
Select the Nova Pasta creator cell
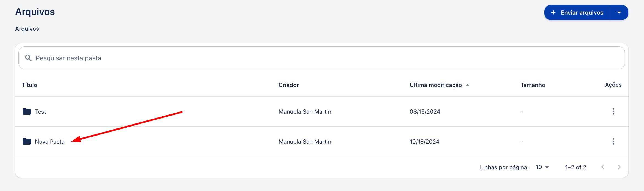[305, 142]
